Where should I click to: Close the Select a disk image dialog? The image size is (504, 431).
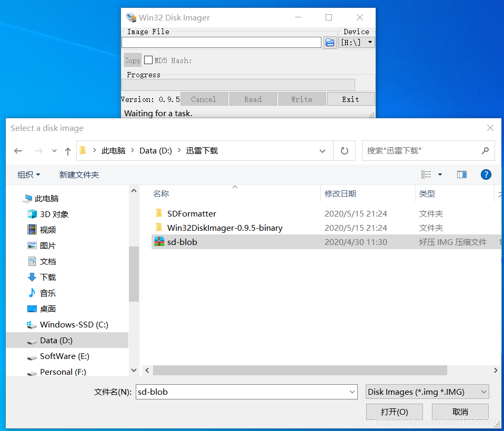point(490,128)
